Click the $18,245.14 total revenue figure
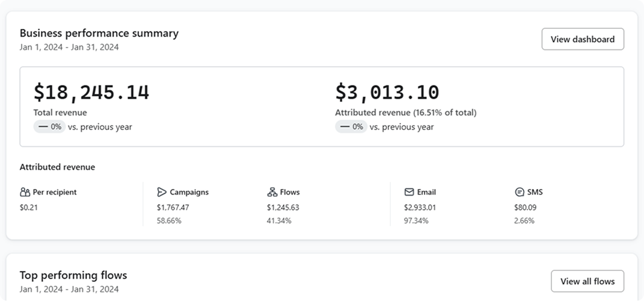 click(x=91, y=92)
